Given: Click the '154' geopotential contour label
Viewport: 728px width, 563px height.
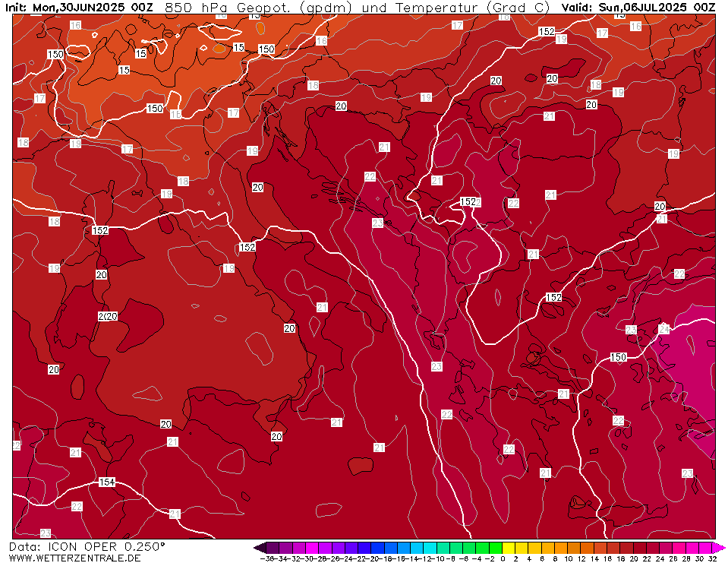Looking at the screenshot, I should tap(107, 482).
